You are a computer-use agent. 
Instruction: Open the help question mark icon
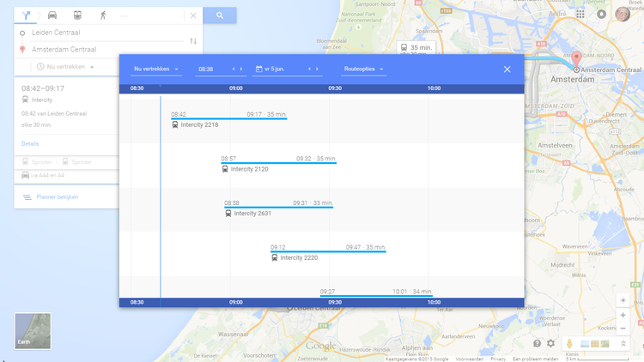[537, 343]
